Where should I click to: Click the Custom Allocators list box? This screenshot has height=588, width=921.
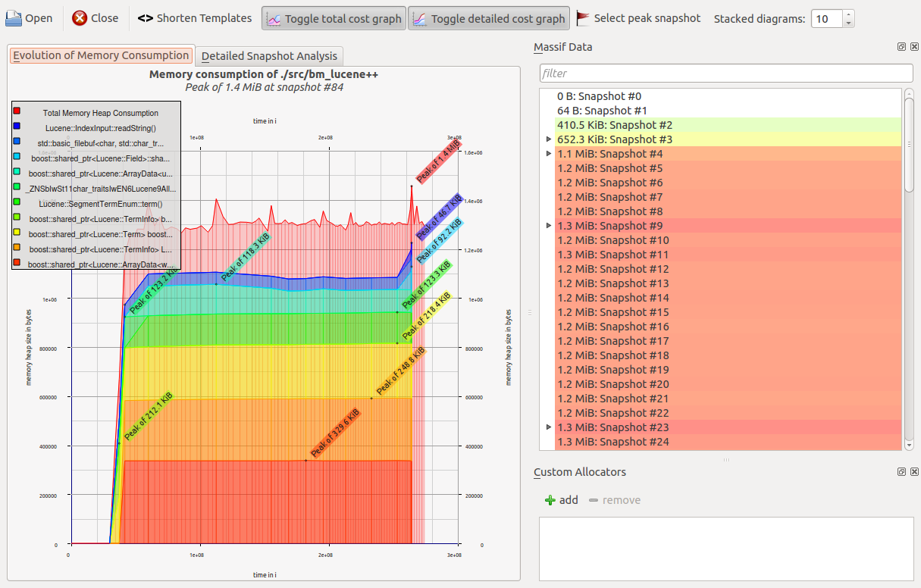point(726,549)
